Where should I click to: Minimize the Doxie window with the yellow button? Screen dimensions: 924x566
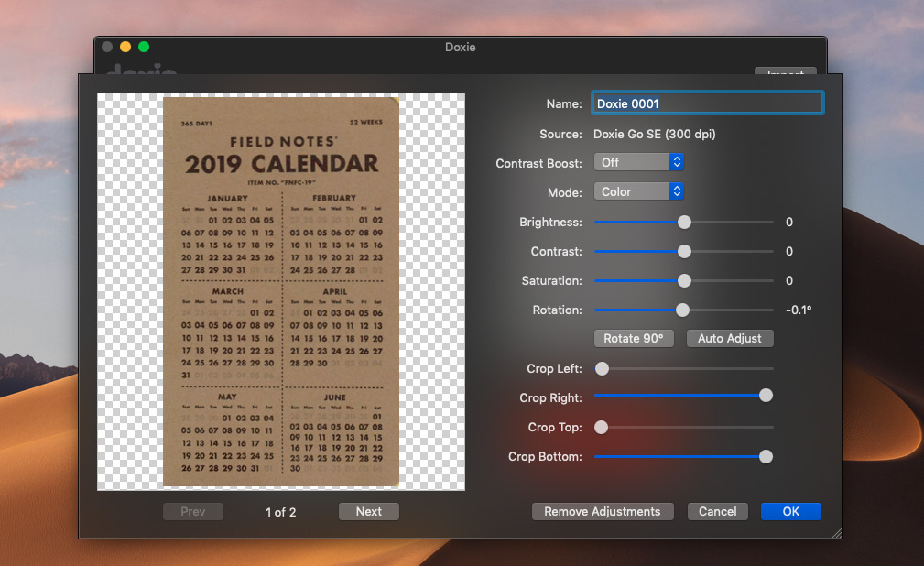(125, 47)
